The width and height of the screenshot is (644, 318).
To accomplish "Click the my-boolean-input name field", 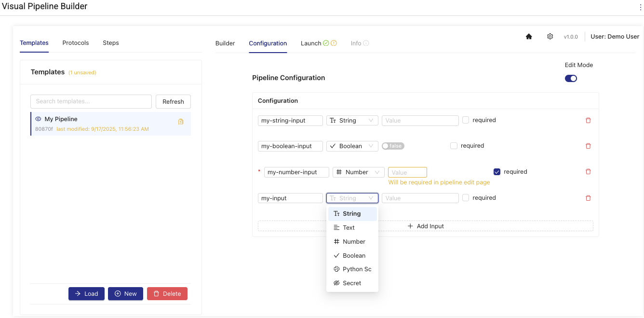I will tap(290, 146).
